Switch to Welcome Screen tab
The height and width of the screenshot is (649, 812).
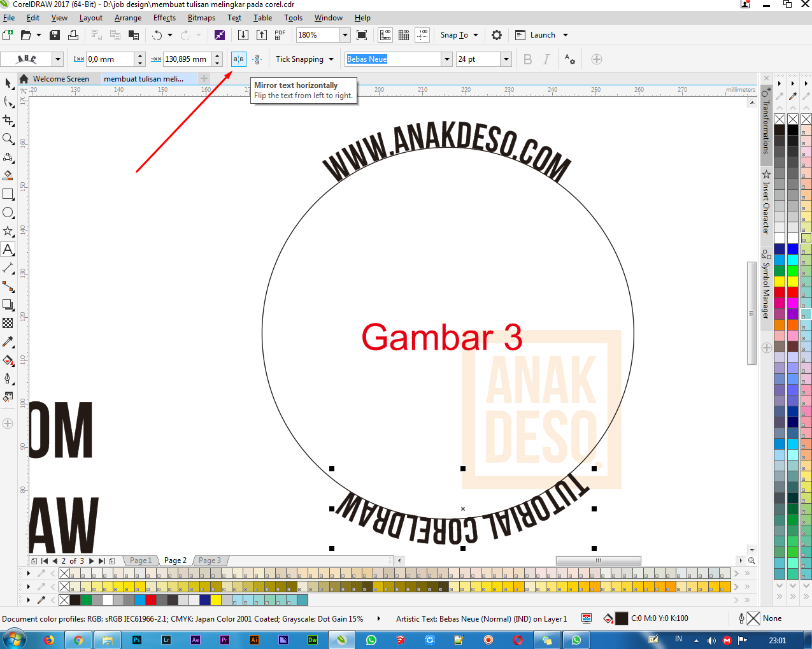tap(61, 79)
